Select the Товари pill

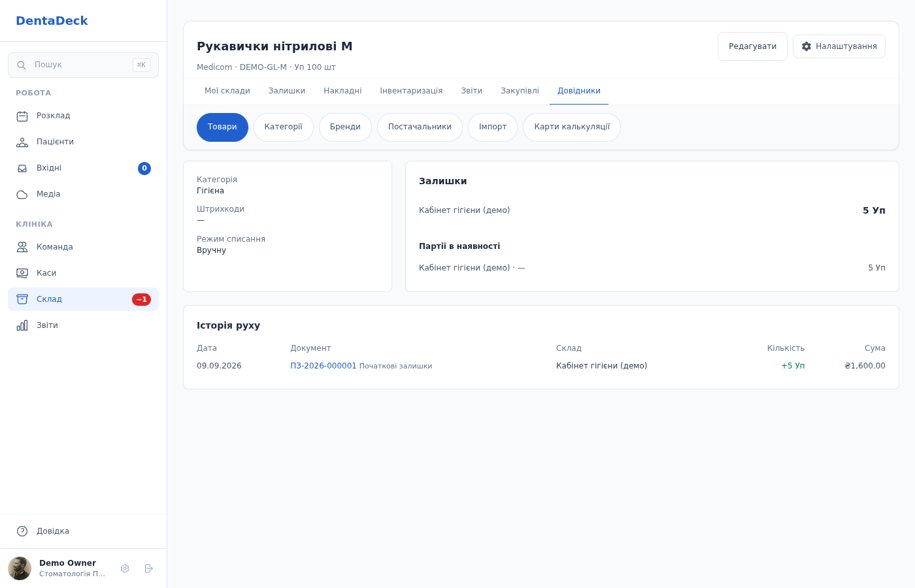click(x=222, y=127)
